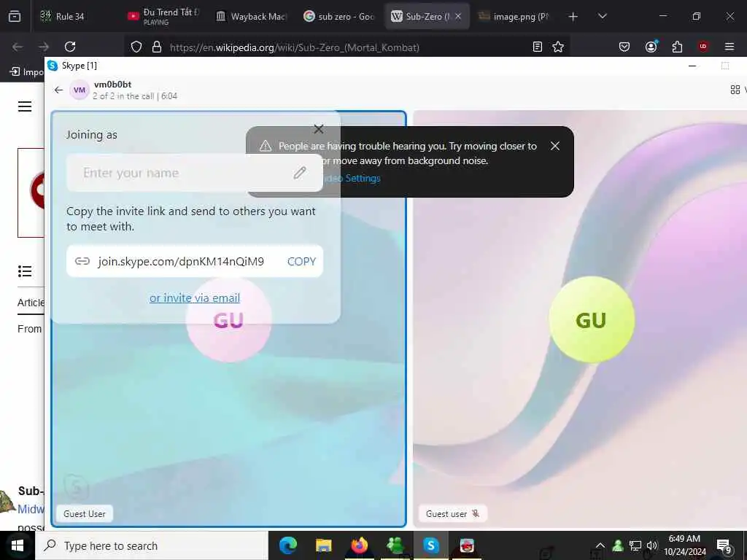Open the Video Settings link in notification
747x560 pixels.
pyautogui.click(x=352, y=178)
